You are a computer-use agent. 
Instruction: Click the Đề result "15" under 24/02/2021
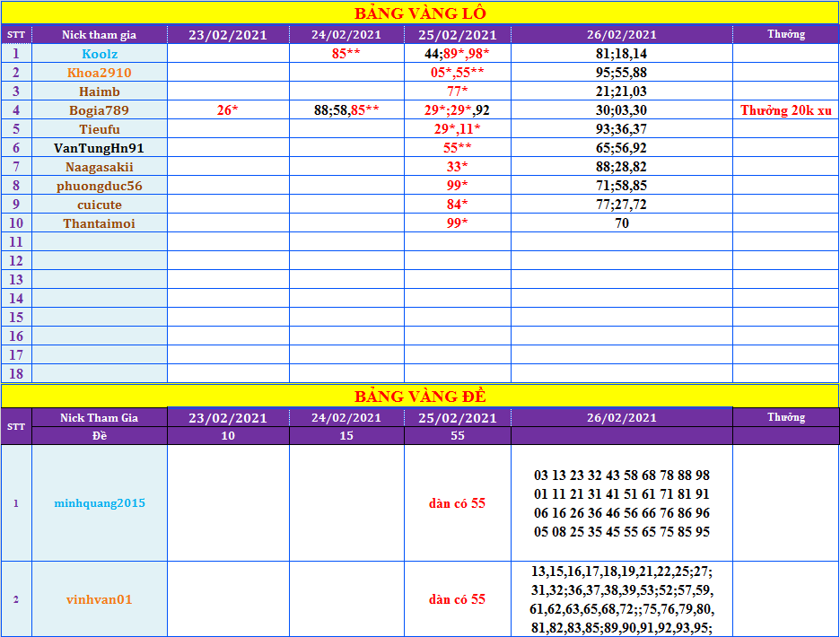[x=346, y=436]
